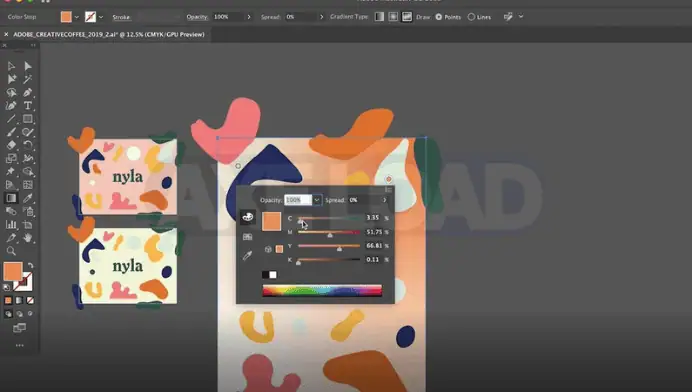
Task: Expand Spread arrow in color popup
Action: (384, 200)
